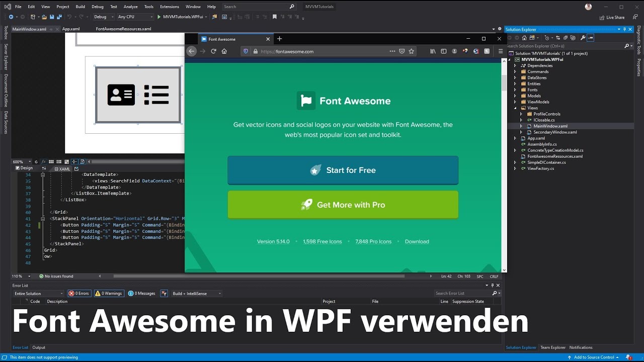This screenshot has height=362, width=644.
Task: Expand the ProfileControls folder
Action: [521, 114]
